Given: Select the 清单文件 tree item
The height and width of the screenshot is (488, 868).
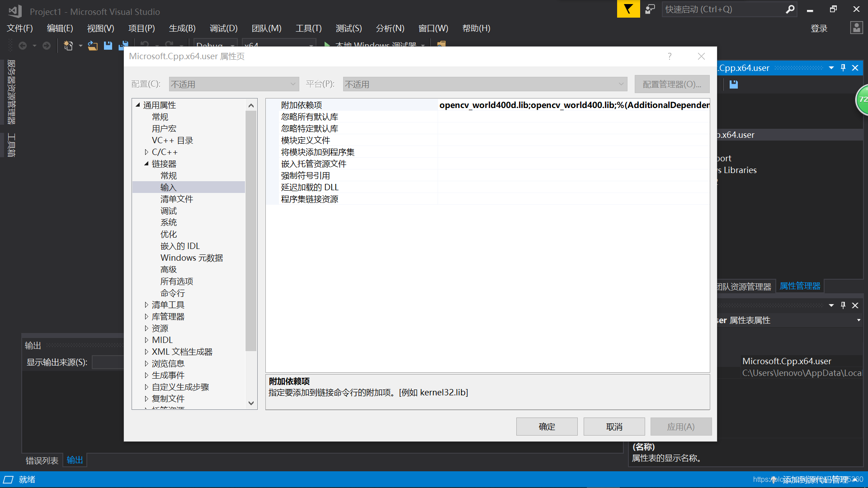Looking at the screenshot, I should pyautogui.click(x=176, y=199).
